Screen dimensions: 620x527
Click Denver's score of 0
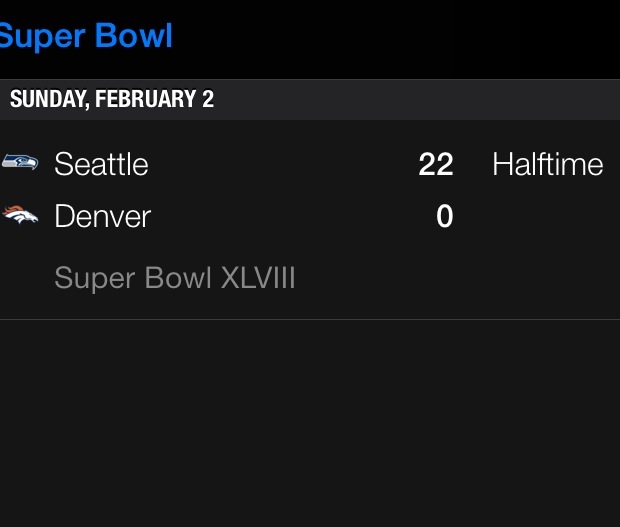click(445, 216)
